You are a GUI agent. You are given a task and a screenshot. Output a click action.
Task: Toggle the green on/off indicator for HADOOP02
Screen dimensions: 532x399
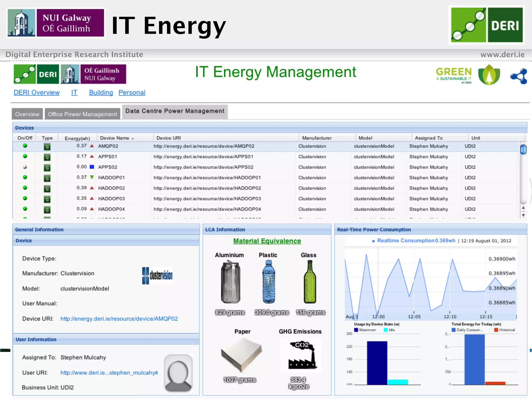click(25, 188)
